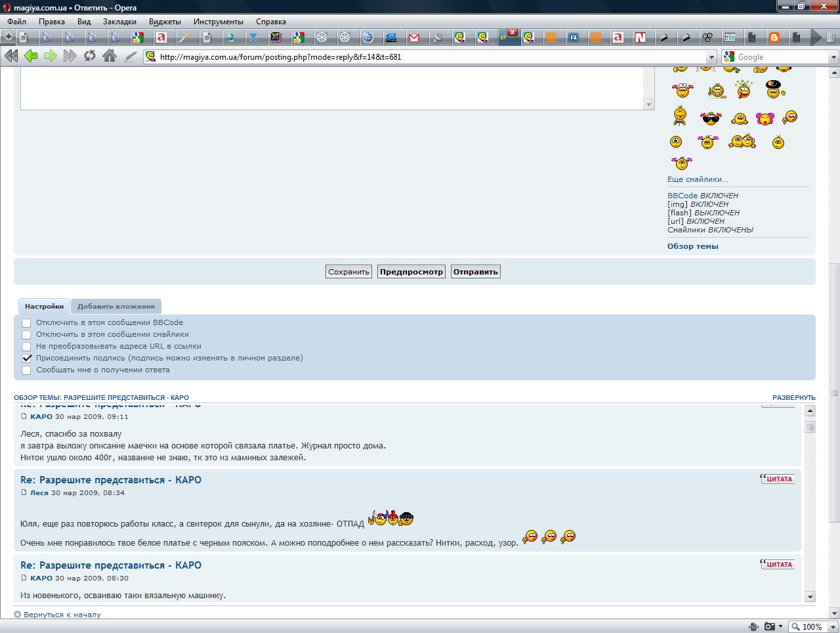Screen dimensions: 840x633
Task: Click into the URL address field
Action: pos(430,57)
